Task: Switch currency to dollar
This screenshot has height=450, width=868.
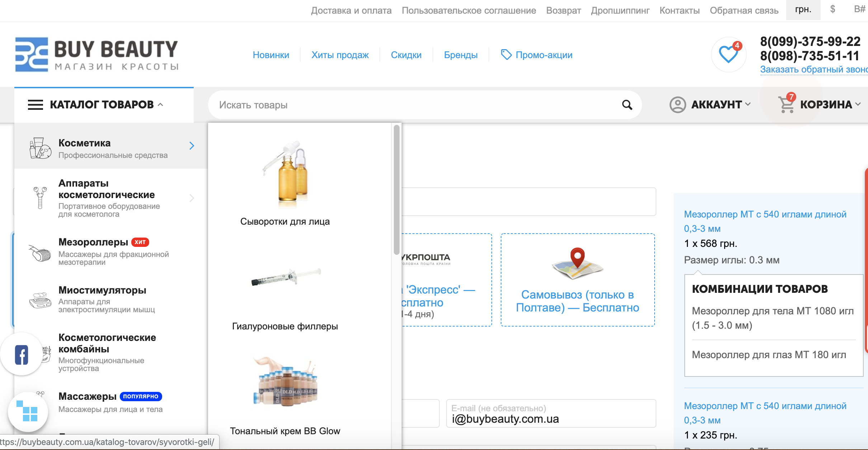Action: pos(832,10)
